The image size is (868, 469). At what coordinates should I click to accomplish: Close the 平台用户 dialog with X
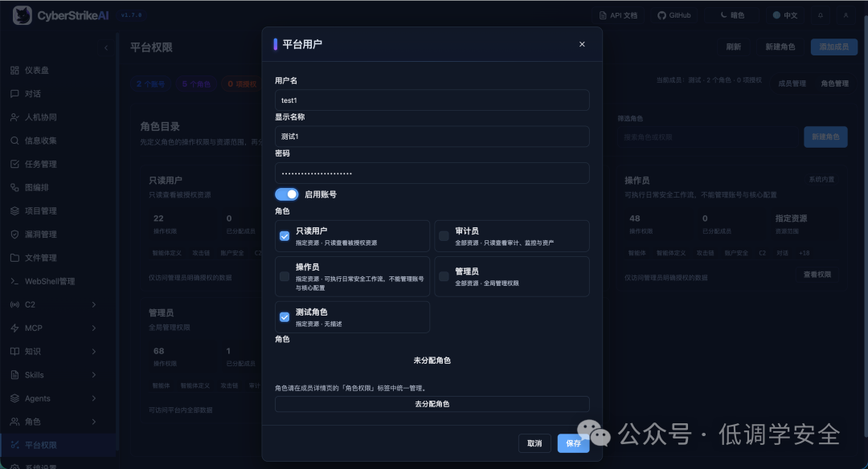(582, 44)
